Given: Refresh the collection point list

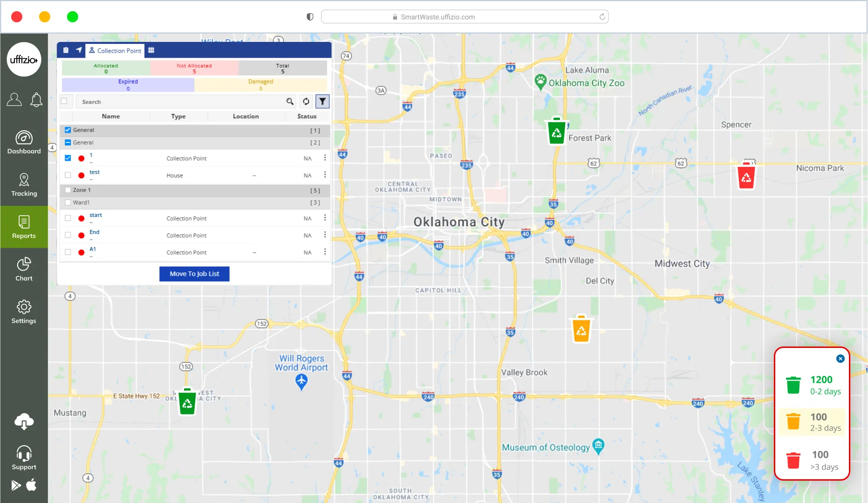Looking at the screenshot, I should click(306, 102).
